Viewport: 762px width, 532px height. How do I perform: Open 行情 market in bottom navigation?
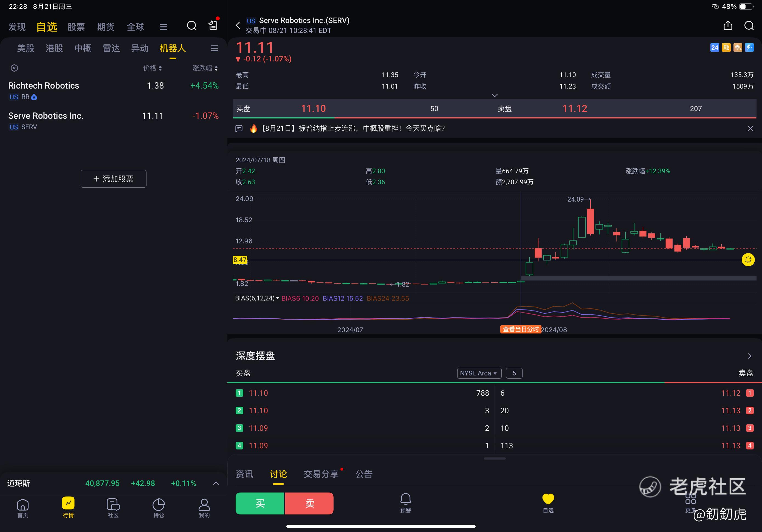click(x=68, y=507)
